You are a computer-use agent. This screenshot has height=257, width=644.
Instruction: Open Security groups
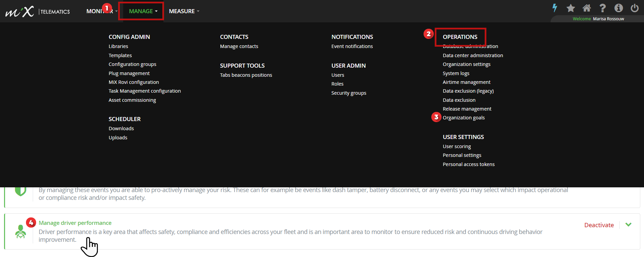(x=349, y=93)
